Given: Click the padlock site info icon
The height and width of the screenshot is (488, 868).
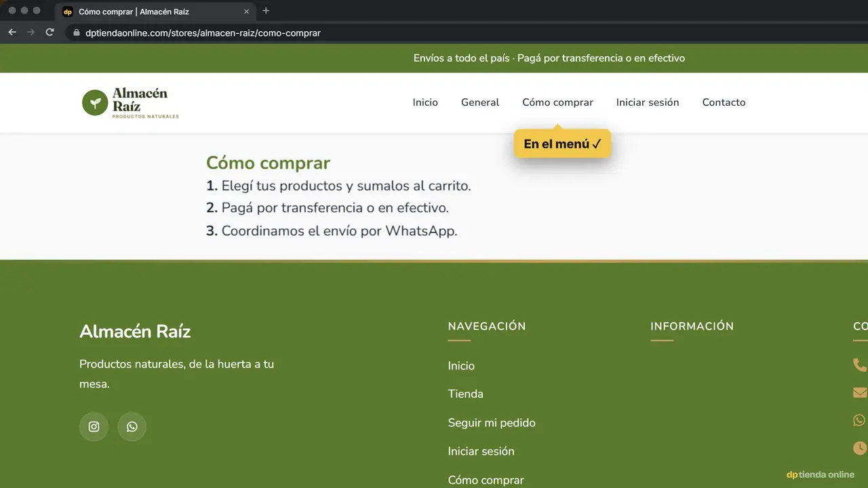Looking at the screenshot, I should (77, 33).
